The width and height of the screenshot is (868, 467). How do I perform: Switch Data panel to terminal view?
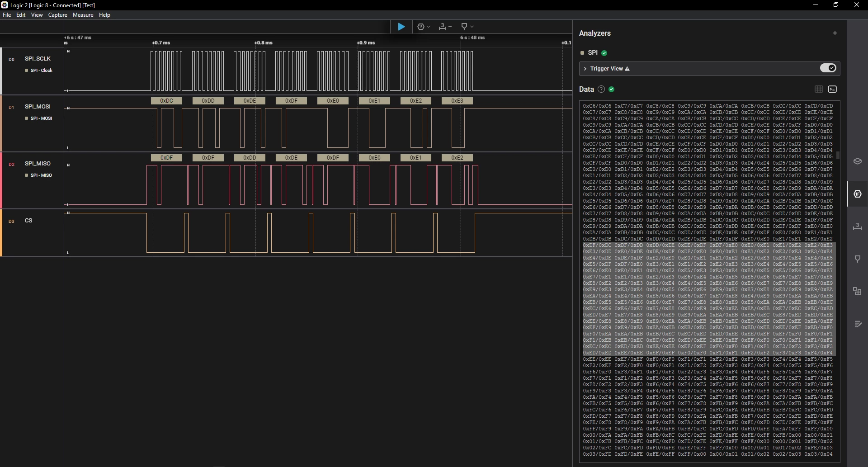[x=832, y=89]
